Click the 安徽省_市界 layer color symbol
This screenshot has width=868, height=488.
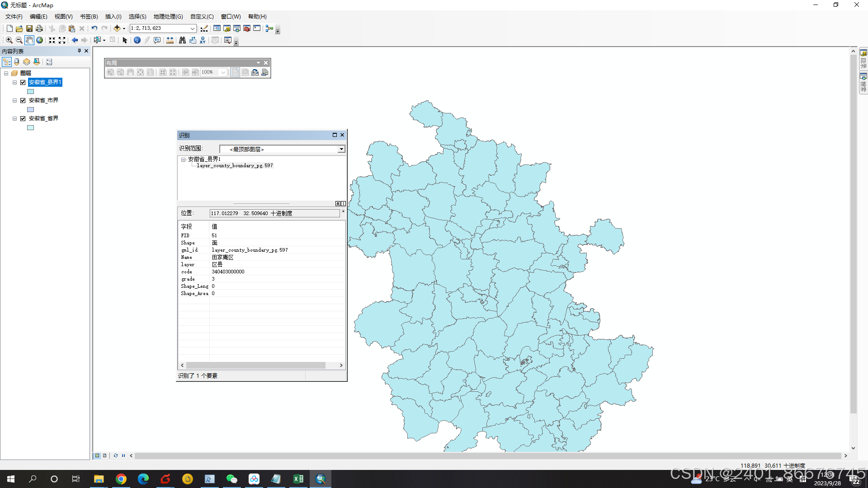31,110
